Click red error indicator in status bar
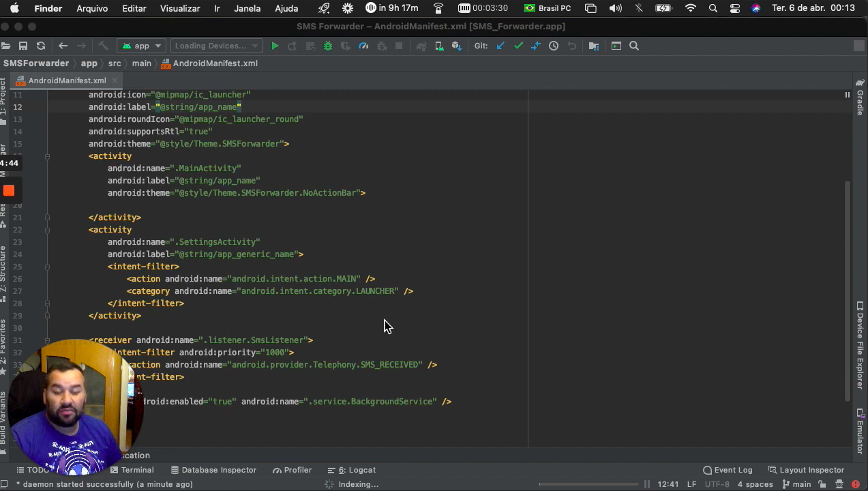Viewport: 868px width, 491px height. [x=856, y=484]
